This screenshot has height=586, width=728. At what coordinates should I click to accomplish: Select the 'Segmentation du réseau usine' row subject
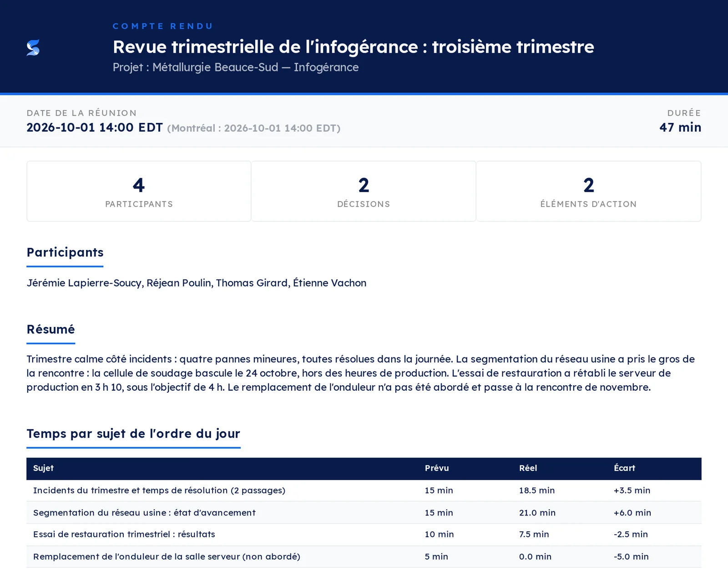point(144,513)
